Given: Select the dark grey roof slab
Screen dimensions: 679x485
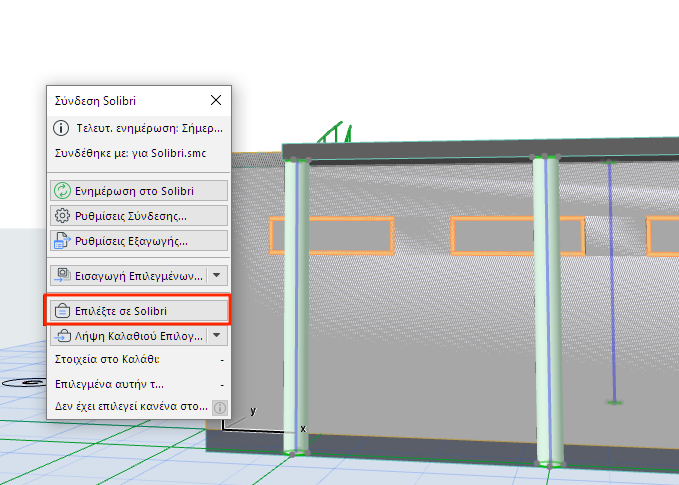Looking at the screenshot, I should [x=481, y=150].
